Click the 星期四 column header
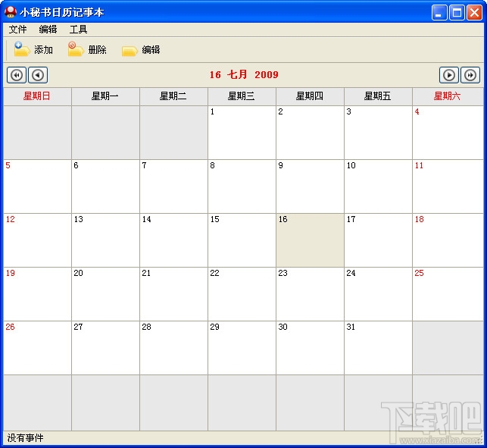The height and width of the screenshot is (448, 487). (x=310, y=96)
